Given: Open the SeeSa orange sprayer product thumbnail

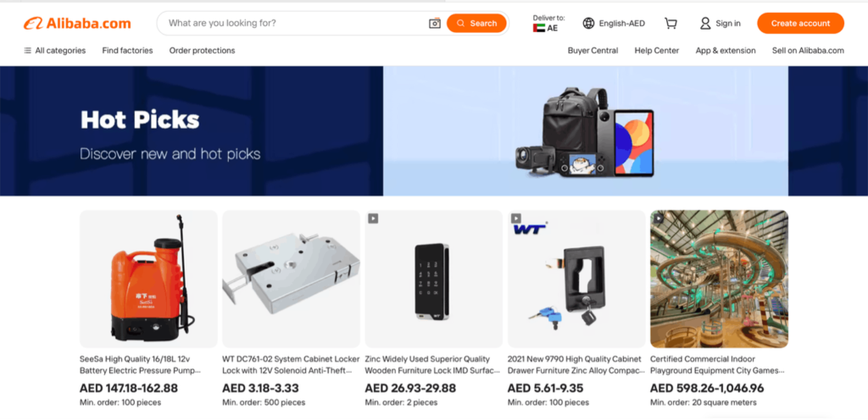Looking at the screenshot, I should 148,279.
